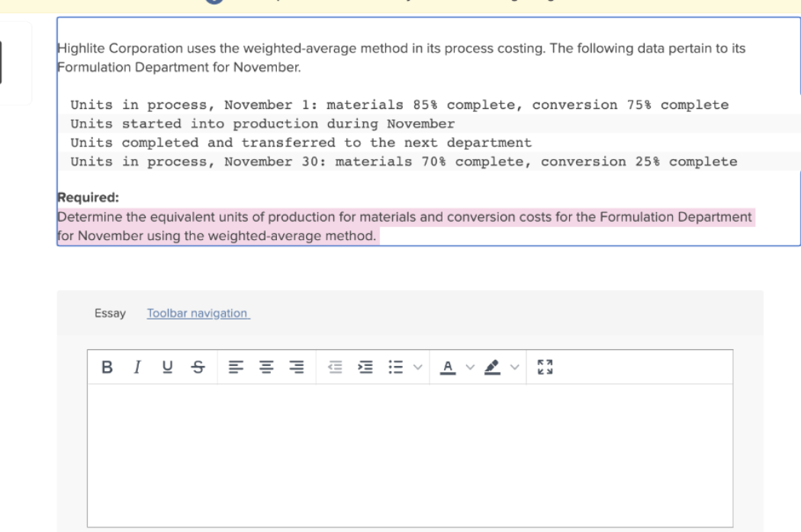The width and height of the screenshot is (801, 532).
Task: Expand the editor to fullscreen
Action: click(545, 367)
